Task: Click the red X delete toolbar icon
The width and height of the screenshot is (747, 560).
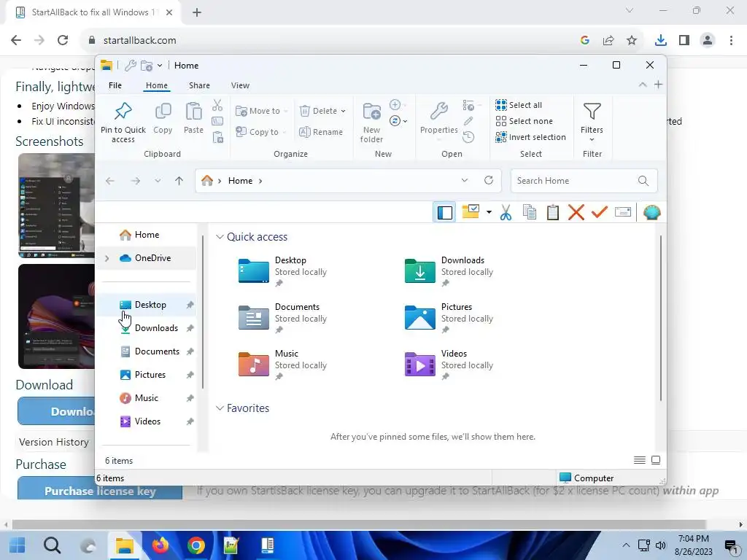Action: (x=576, y=212)
